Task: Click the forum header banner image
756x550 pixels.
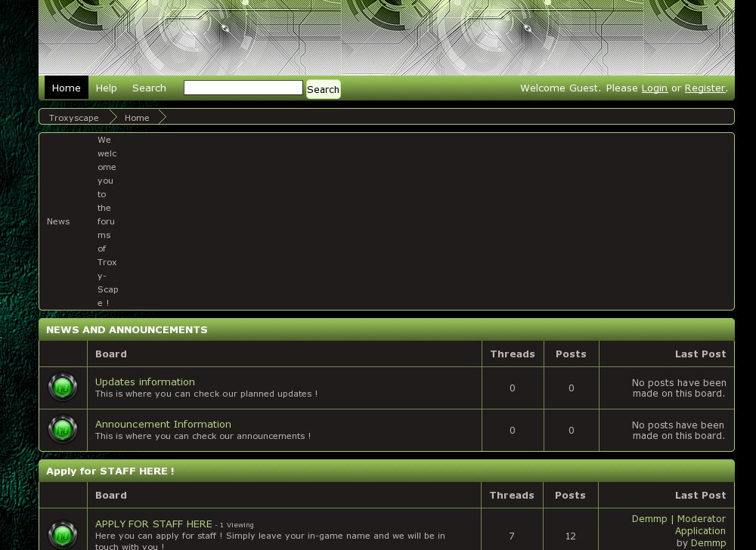Action: click(386, 38)
